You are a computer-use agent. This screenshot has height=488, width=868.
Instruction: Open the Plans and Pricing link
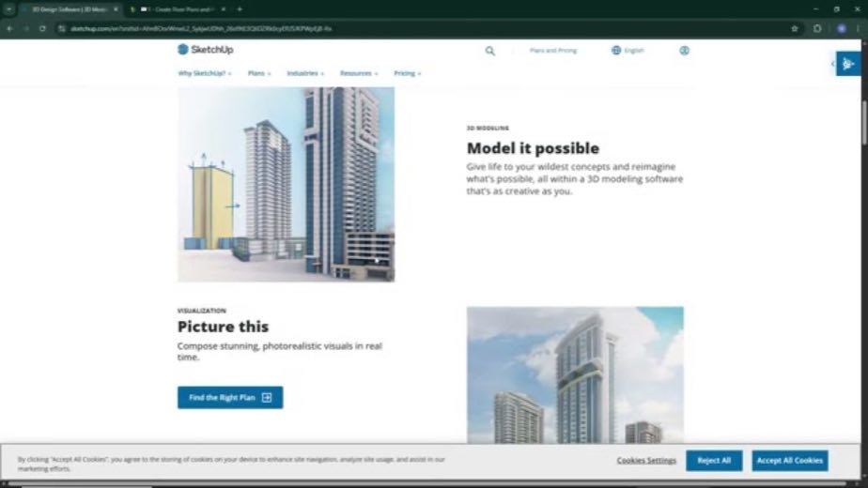[553, 51]
